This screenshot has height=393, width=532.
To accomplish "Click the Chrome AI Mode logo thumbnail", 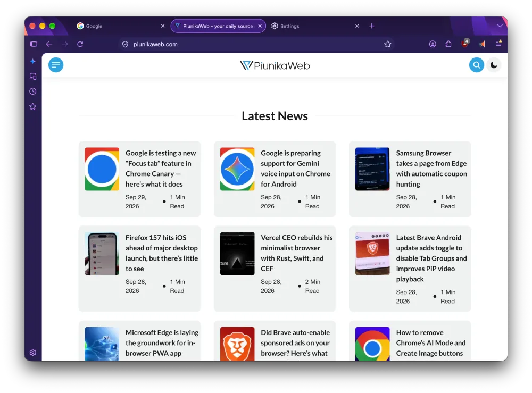I will point(372,344).
